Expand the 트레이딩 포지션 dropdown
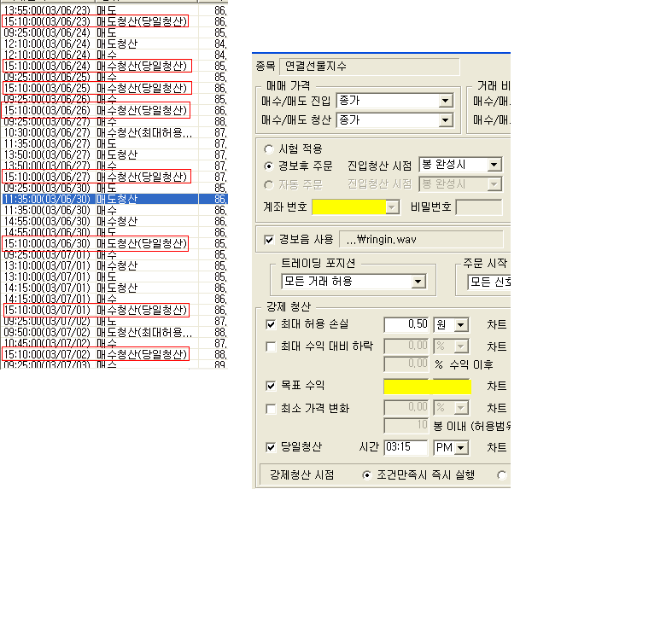Screen dimensions: 672x617 tap(418, 282)
